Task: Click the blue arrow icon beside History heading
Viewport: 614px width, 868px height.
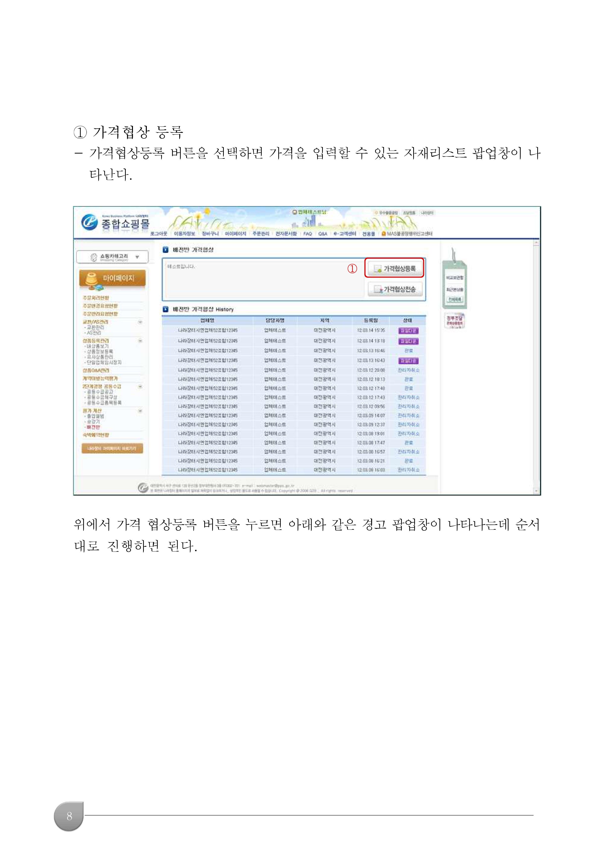Action: click(165, 309)
